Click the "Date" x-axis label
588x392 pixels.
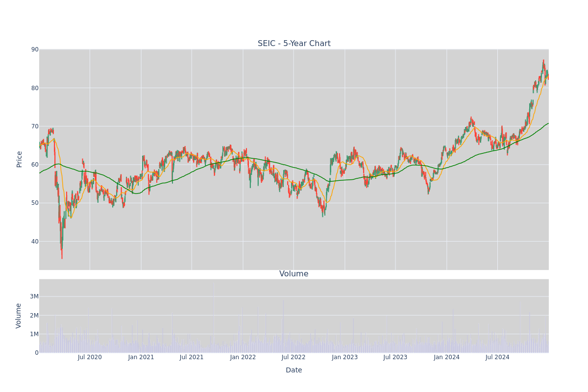(294, 370)
